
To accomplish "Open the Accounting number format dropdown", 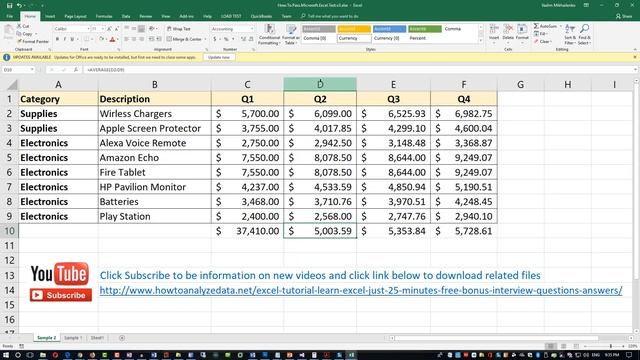I will point(251,29).
